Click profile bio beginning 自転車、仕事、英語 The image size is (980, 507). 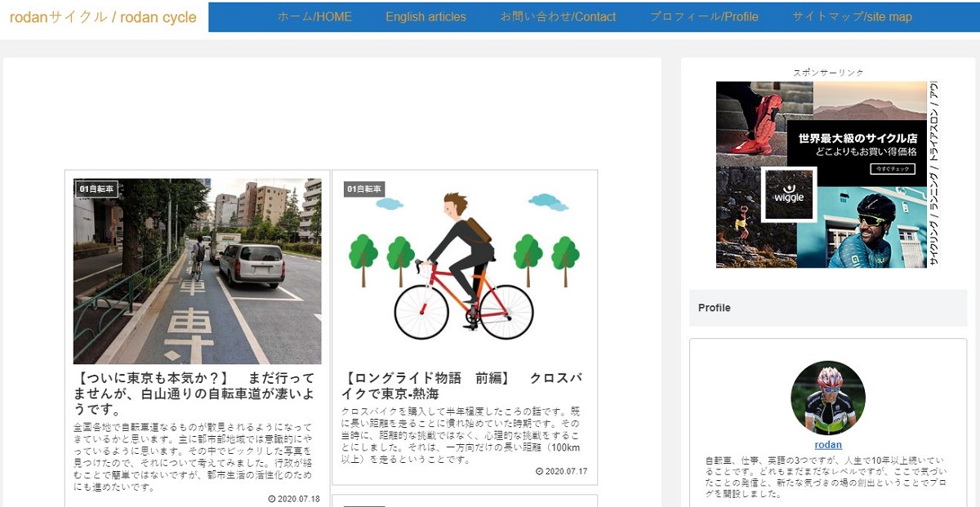(828, 478)
